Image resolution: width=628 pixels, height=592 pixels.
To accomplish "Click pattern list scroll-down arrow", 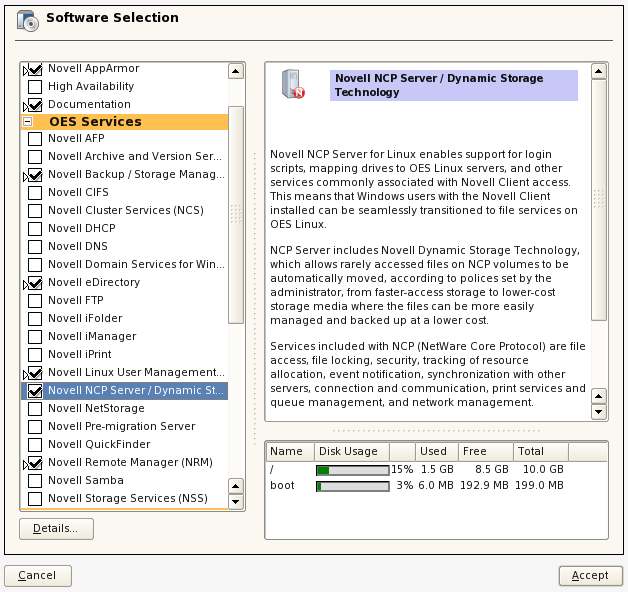I will [236, 501].
